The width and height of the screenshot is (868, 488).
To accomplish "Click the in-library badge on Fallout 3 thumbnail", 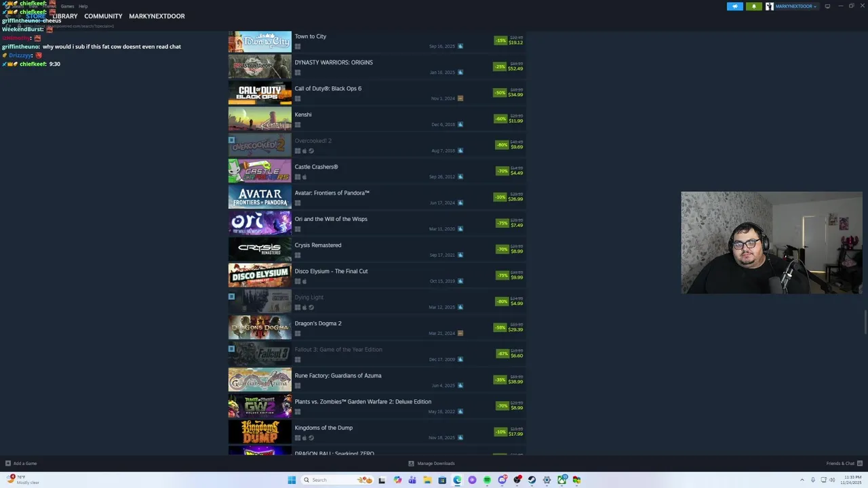I will 231,349.
